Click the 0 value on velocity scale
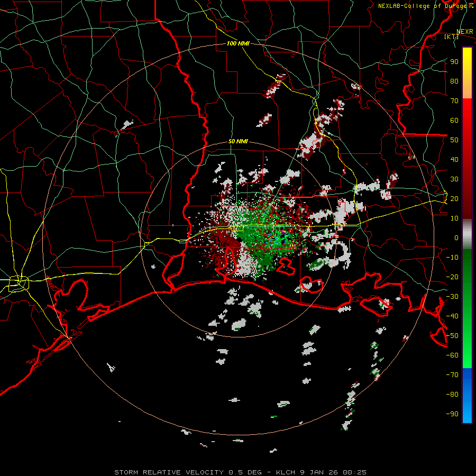Image resolution: width=476 pixels, height=476 pixels. click(x=456, y=238)
